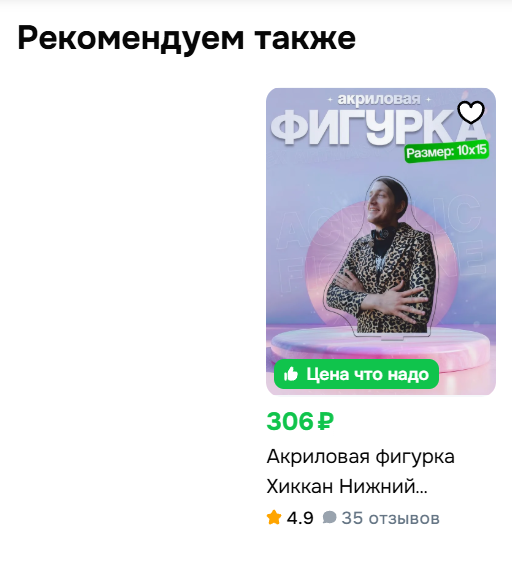Image resolution: width=512 pixels, height=584 pixels.
Task: Add the figurine to favorites via heart
Action: click(x=471, y=112)
